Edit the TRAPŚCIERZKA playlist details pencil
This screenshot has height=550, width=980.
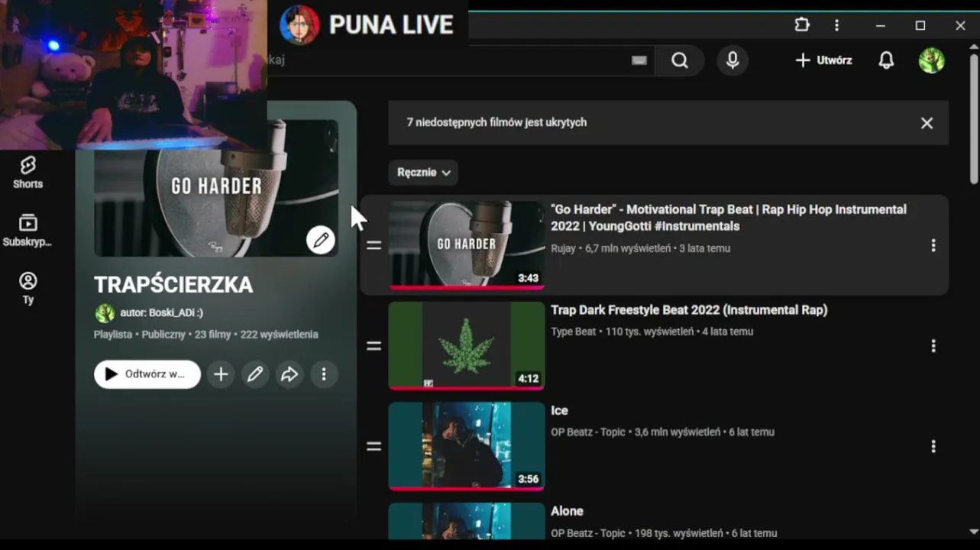[255, 374]
